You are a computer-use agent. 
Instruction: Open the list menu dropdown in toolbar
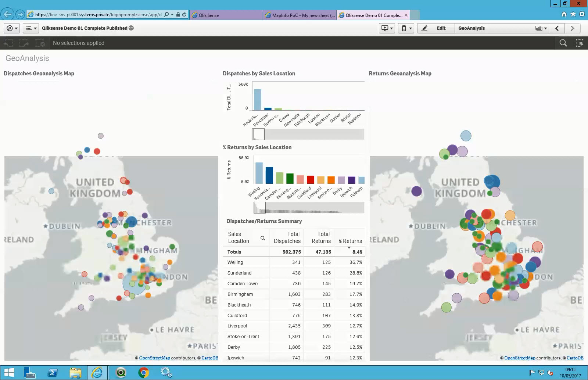click(31, 28)
